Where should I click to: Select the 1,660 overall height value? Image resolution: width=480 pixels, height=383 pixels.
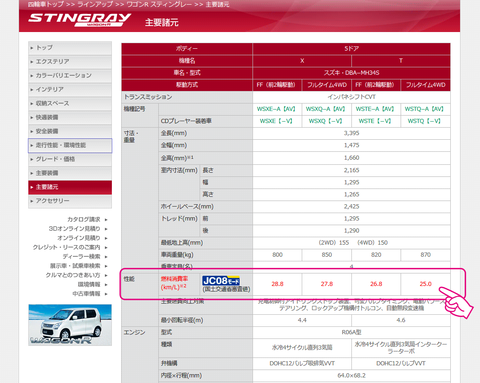(x=351, y=158)
